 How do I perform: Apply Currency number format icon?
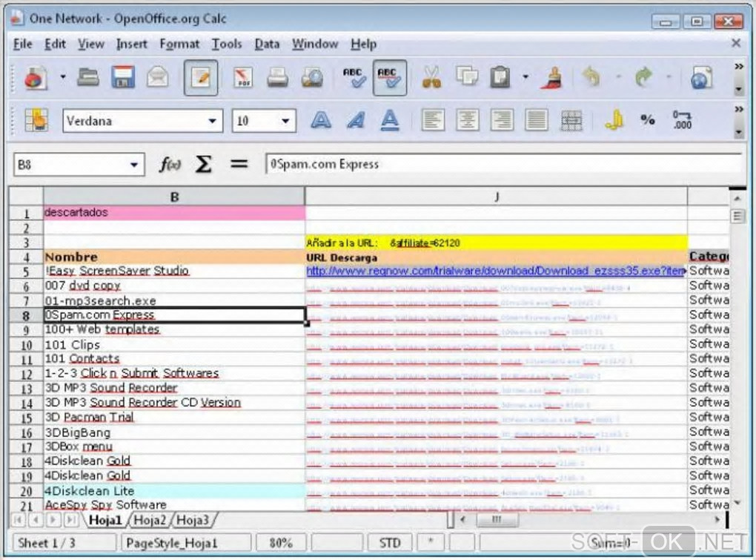pos(614,120)
